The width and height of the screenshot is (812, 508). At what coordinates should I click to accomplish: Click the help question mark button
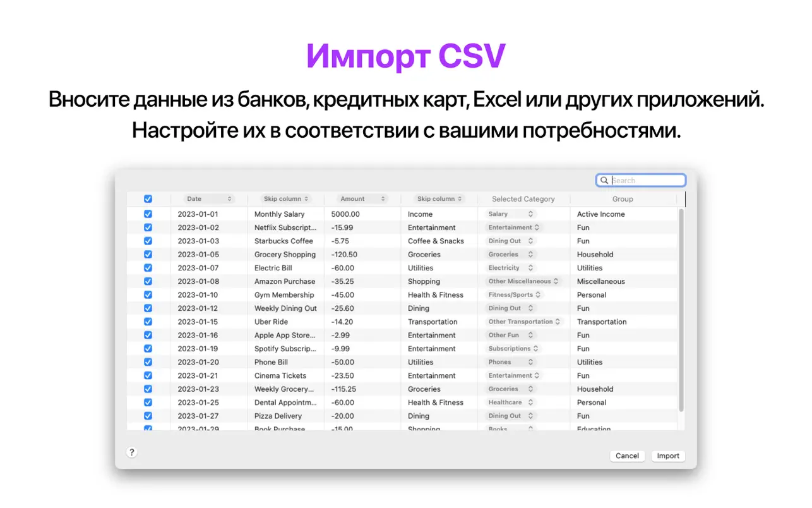click(x=131, y=452)
